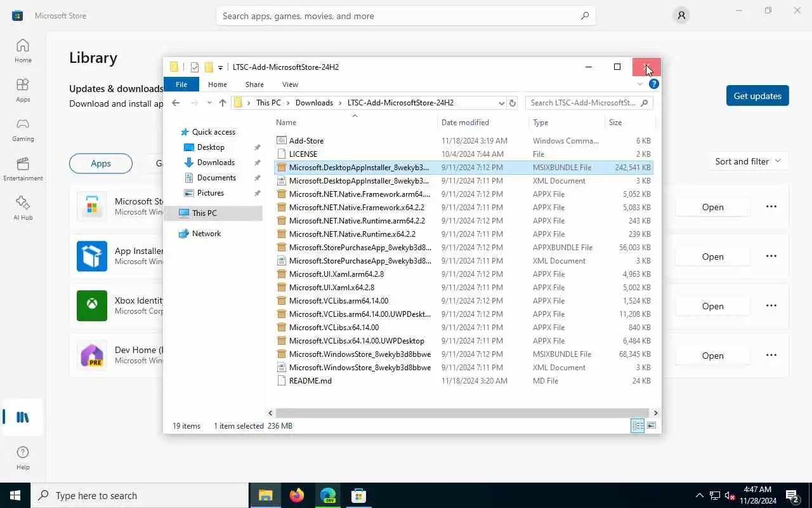Screen dimensions: 812x508
Task: Open notification center icon
Action: 792,495
